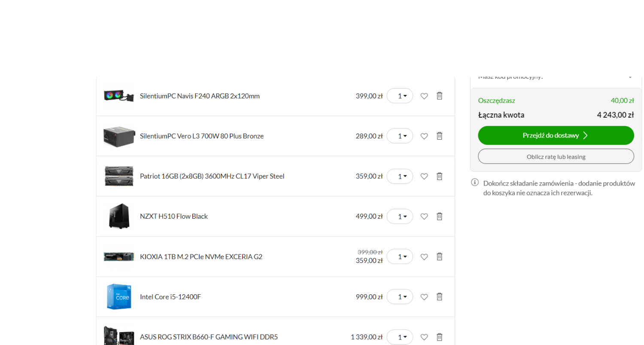Expand the promo code section chevron
The width and height of the screenshot is (644, 345).
coord(630,77)
